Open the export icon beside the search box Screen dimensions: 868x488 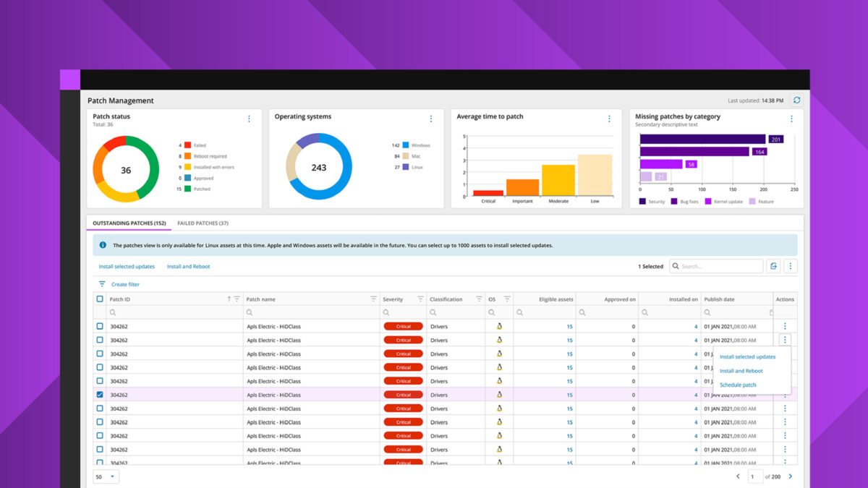[773, 266]
